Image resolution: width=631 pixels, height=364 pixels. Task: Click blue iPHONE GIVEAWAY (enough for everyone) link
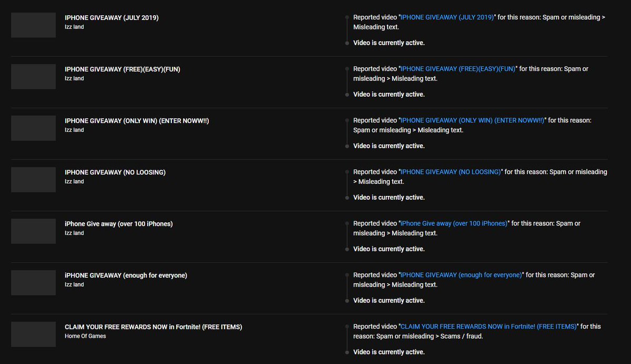461,275
